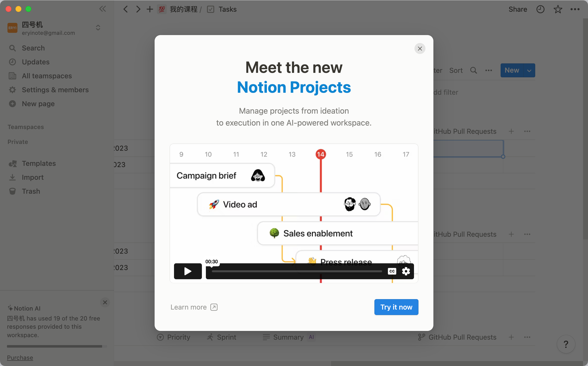
Task: Add a new tab with plus icon
Action: pyautogui.click(x=150, y=9)
